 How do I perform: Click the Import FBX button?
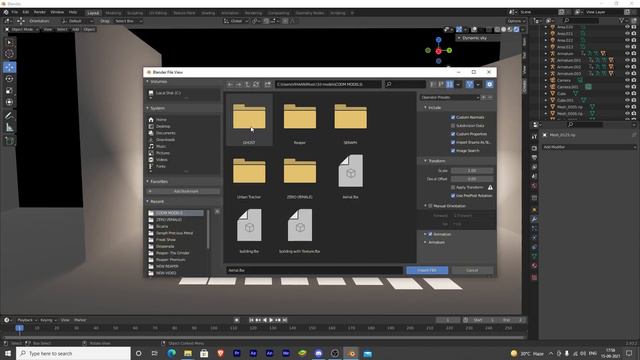click(x=427, y=270)
